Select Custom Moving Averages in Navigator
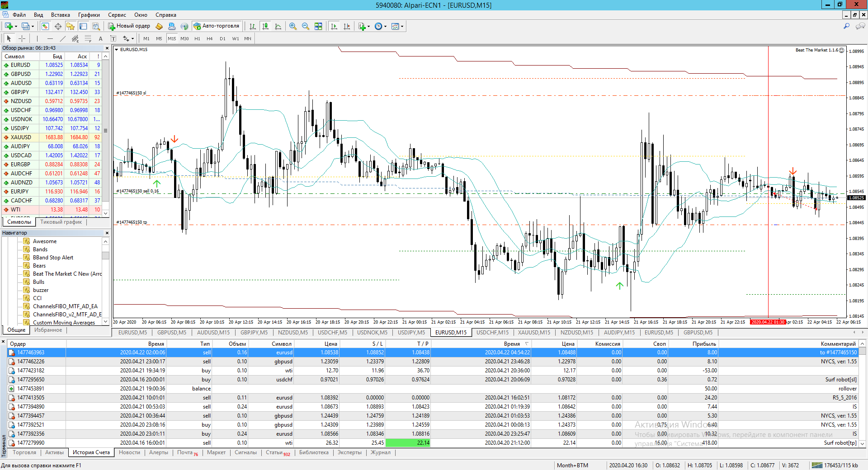This screenshot has height=470, width=868. tap(64, 323)
